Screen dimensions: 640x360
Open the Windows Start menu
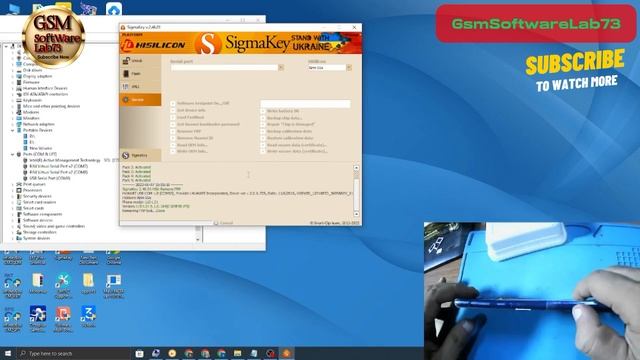pos(8,353)
